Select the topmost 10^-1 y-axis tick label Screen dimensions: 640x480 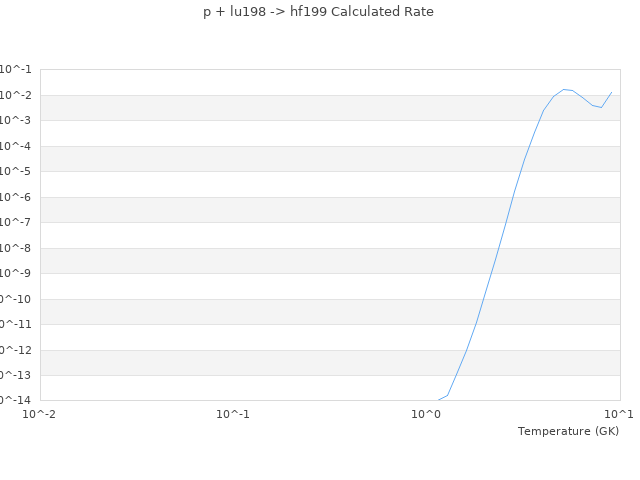click(x=16, y=70)
